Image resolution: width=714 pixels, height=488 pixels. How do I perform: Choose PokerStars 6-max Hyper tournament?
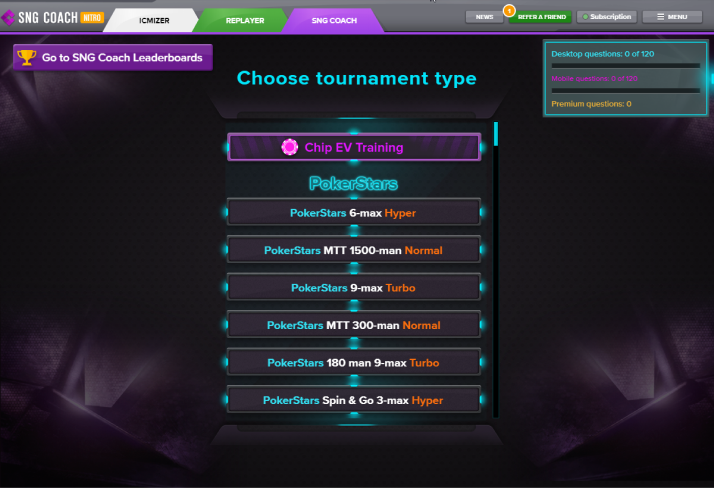tap(354, 212)
